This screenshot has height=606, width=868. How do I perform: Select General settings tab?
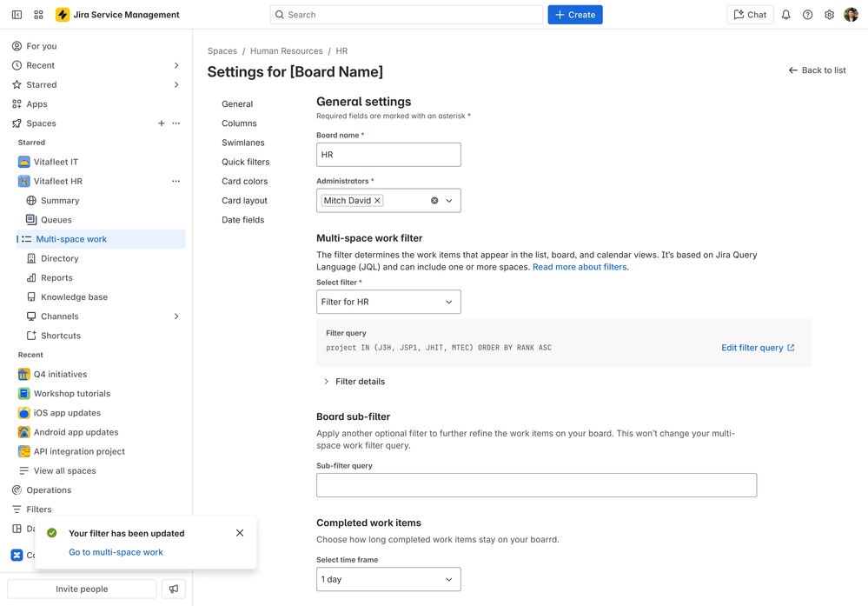click(237, 104)
